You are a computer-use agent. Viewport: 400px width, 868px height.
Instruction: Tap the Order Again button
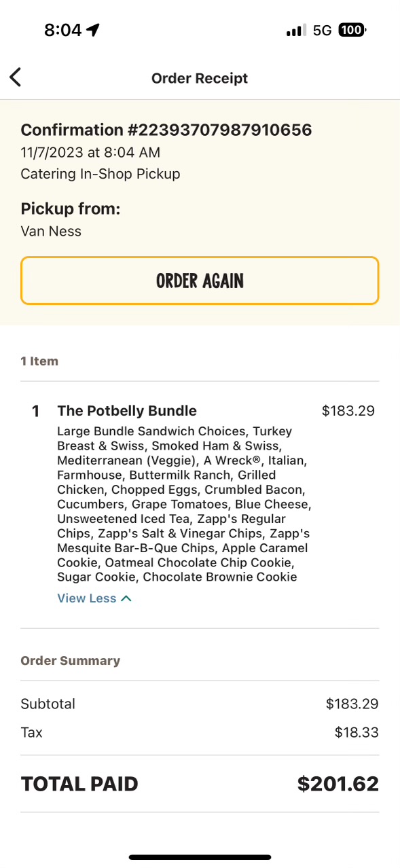click(x=200, y=281)
